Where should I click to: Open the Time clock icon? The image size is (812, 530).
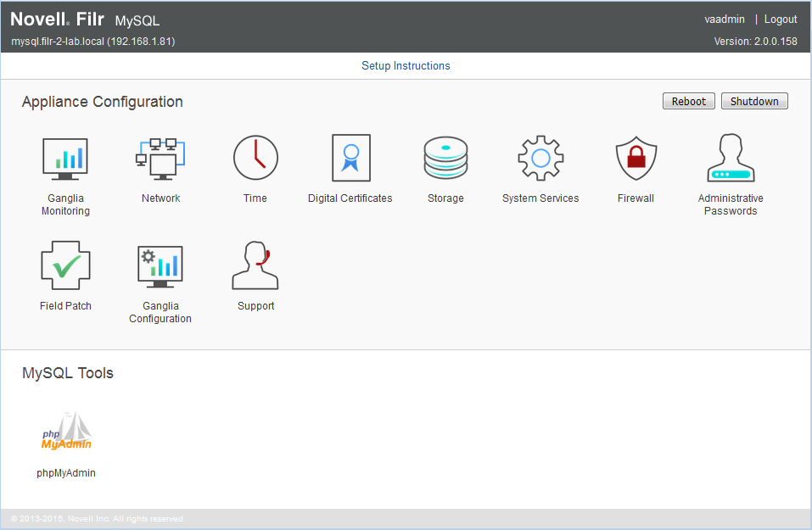(255, 158)
